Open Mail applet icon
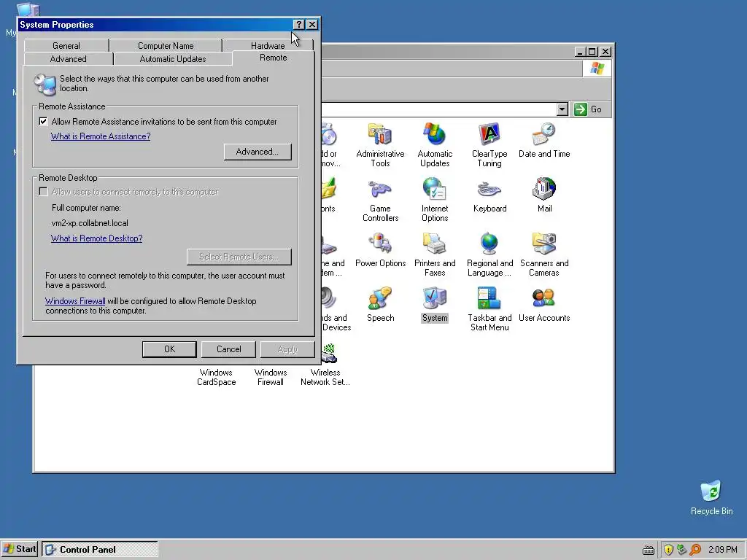 point(544,195)
